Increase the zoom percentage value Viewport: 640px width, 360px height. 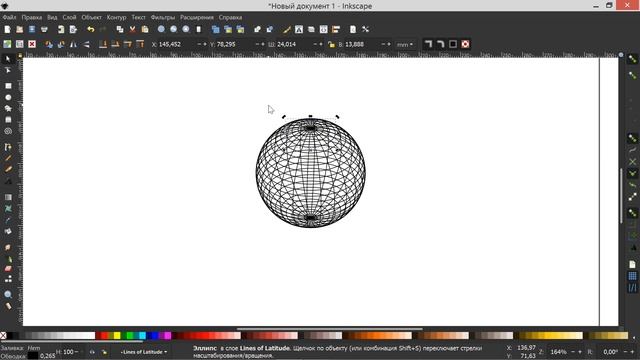580,352
